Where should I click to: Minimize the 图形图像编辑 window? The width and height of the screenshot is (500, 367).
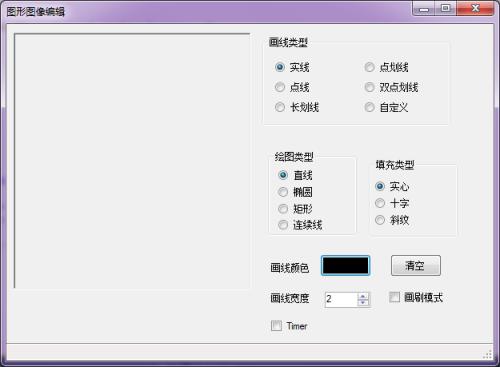(424, 8)
